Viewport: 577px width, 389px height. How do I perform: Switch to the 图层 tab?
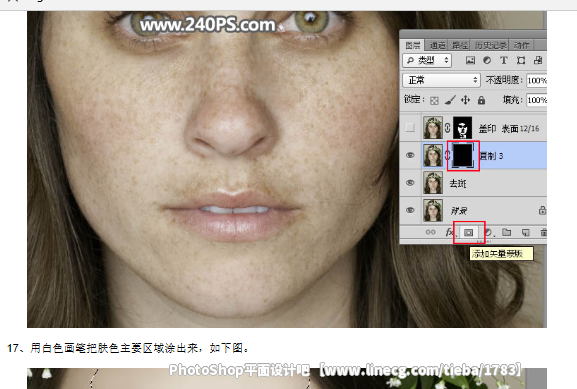tap(413, 45)
